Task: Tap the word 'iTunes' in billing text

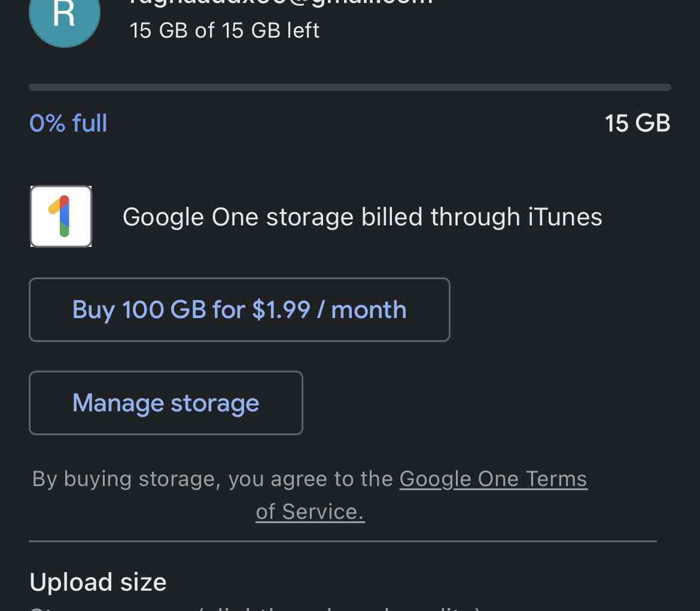Action: click(565, 216)
